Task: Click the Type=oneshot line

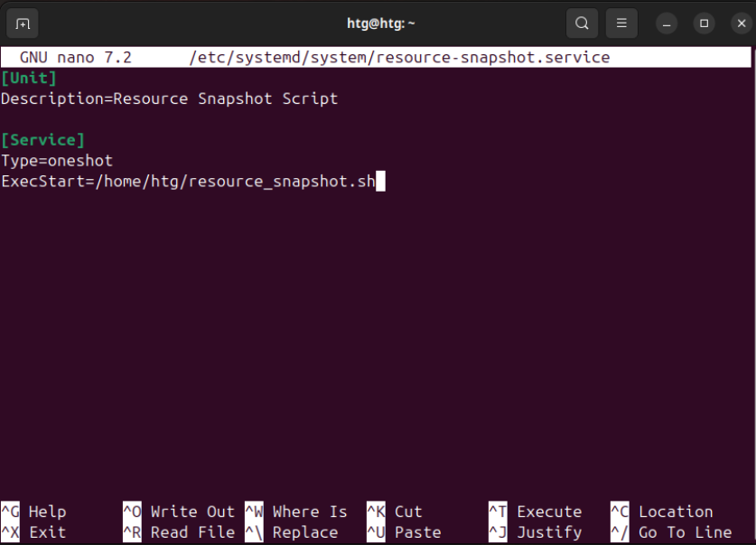Action: click(x=57, y=161)
